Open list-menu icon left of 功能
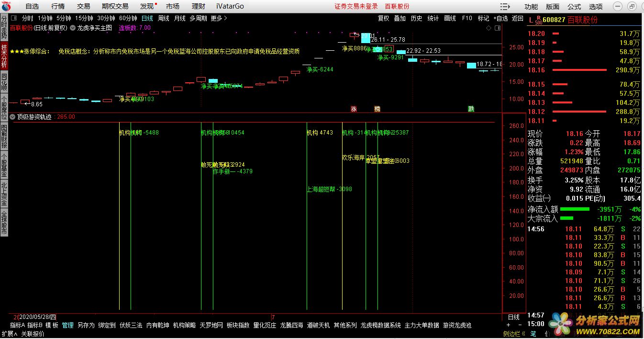 (x=505, y=6)
